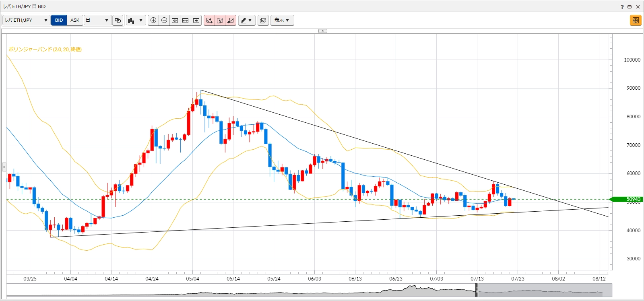Click the question mark help button
Image resolution: width=644 pixels, height=301 pixels.
tap(622, 6)
